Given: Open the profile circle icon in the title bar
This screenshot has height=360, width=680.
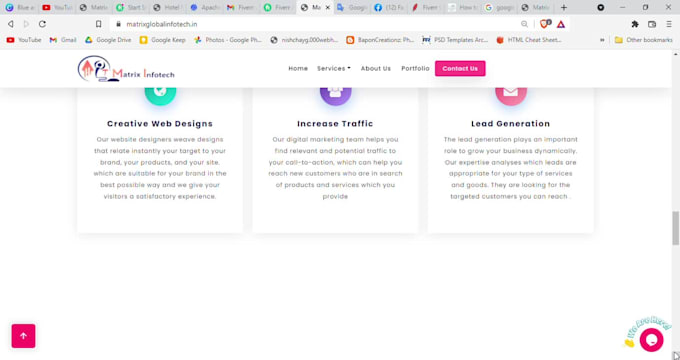Looking at the screenshot, I should (x=601, y=7).
